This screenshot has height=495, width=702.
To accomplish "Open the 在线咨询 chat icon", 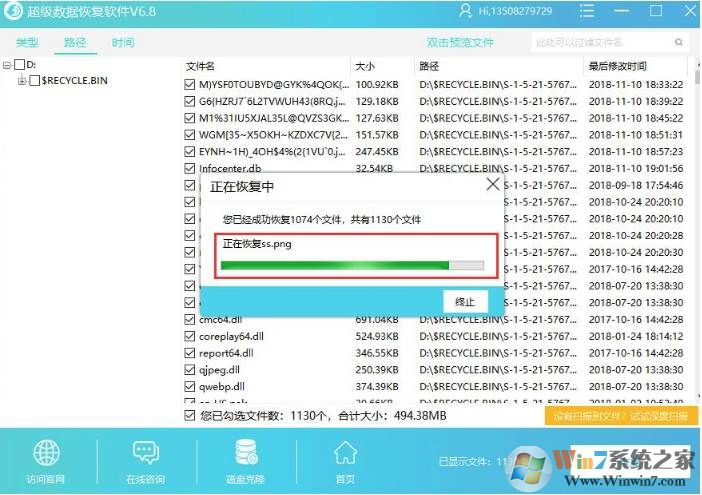I will (x=146, y=452).
